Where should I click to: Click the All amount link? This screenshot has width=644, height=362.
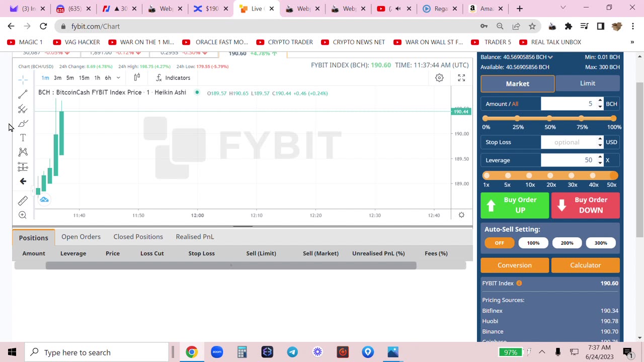[x=515, y=104]
